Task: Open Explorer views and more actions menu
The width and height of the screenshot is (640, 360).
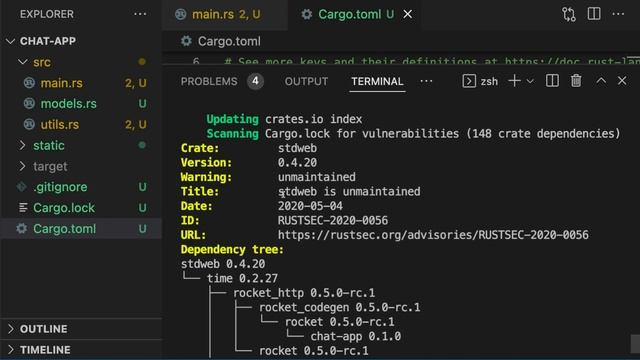Action: pos(140,14)
